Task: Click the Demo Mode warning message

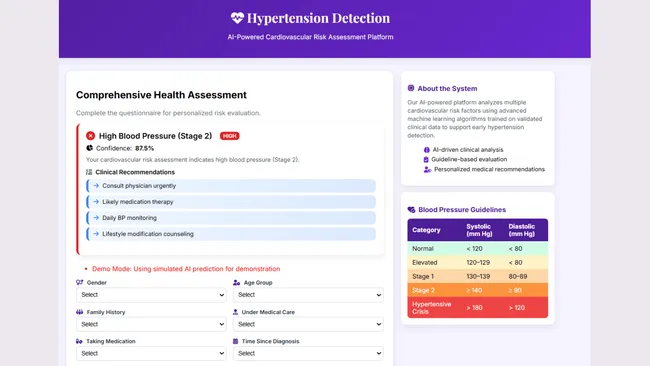Action: click(x=186, y=269)
